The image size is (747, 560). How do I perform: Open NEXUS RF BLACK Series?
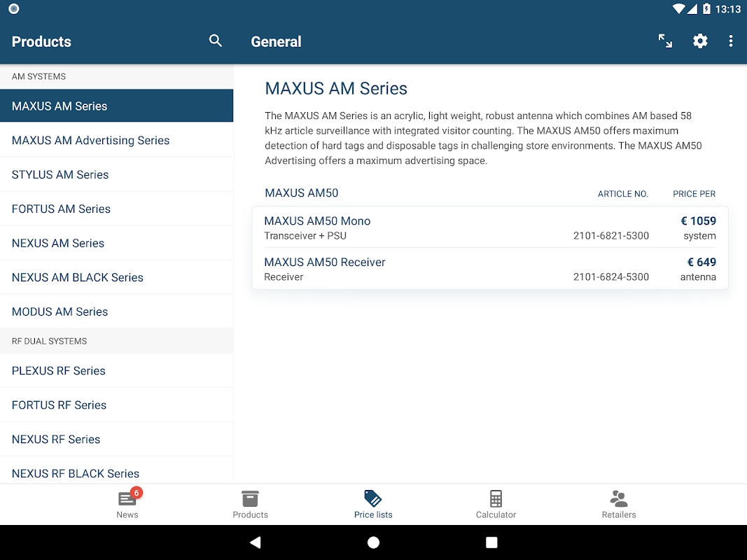click(117, 470)
